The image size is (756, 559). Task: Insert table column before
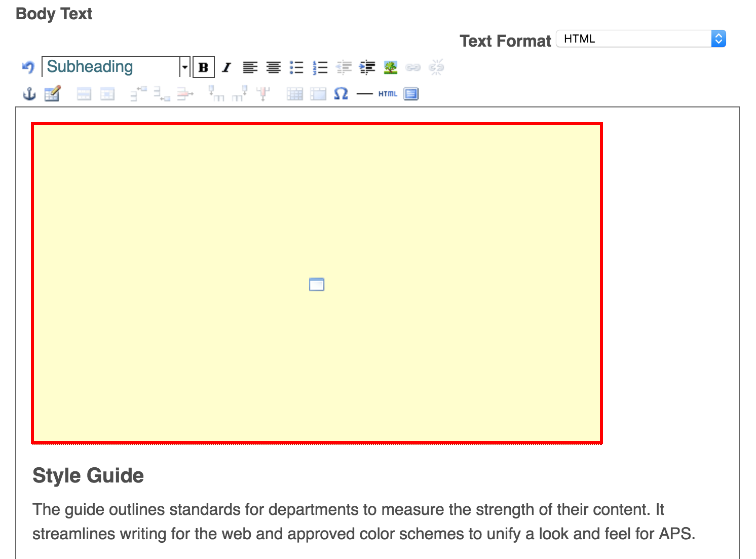[216, 94]
